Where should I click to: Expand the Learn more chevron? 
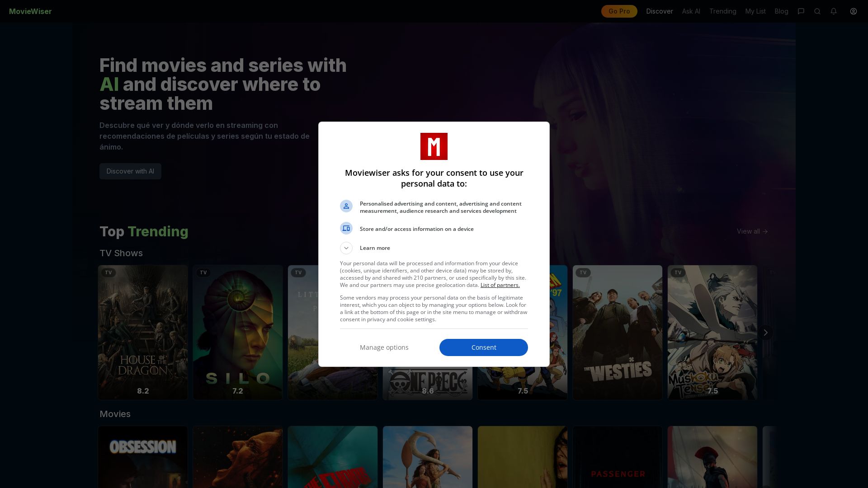346,248
